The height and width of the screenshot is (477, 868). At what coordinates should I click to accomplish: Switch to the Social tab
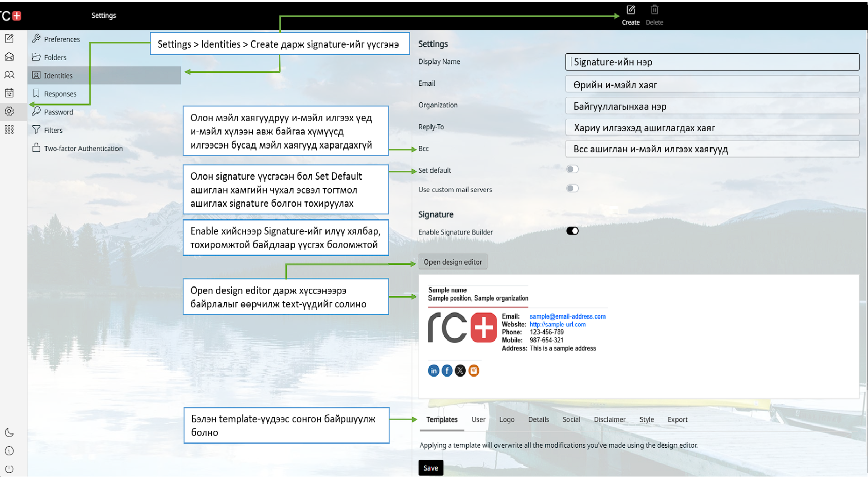click(571, 420)
